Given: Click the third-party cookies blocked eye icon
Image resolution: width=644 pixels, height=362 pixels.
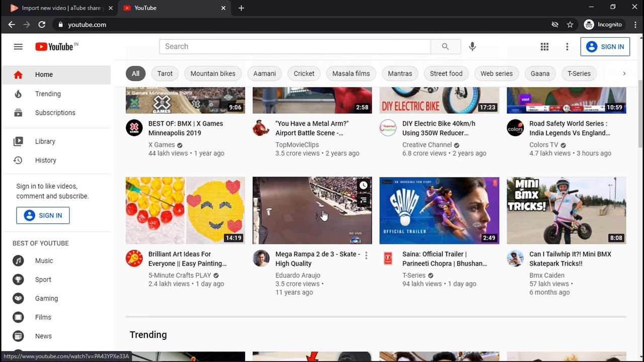Looking at the screenshot, I should coord(555,25).
